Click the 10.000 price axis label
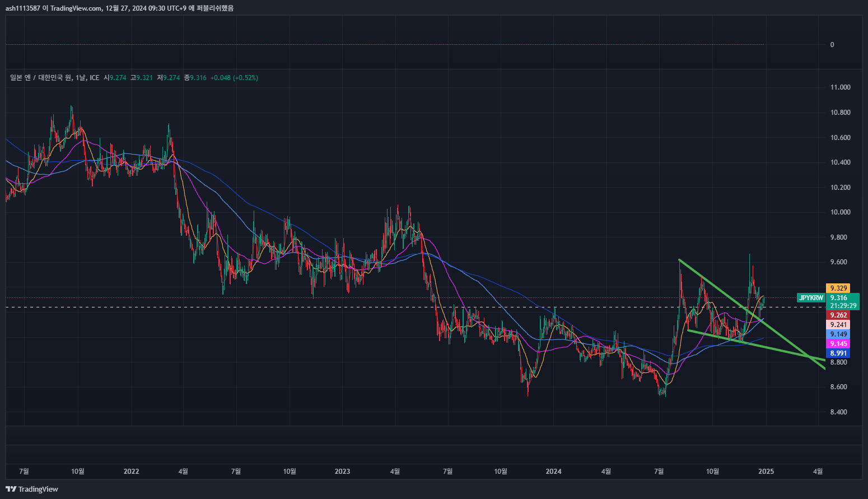The image size is (868, 499). 840,212
